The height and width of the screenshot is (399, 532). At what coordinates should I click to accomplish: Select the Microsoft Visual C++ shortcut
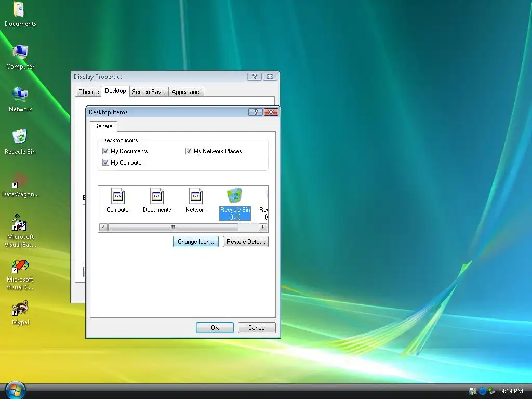[x=20, y=275]
